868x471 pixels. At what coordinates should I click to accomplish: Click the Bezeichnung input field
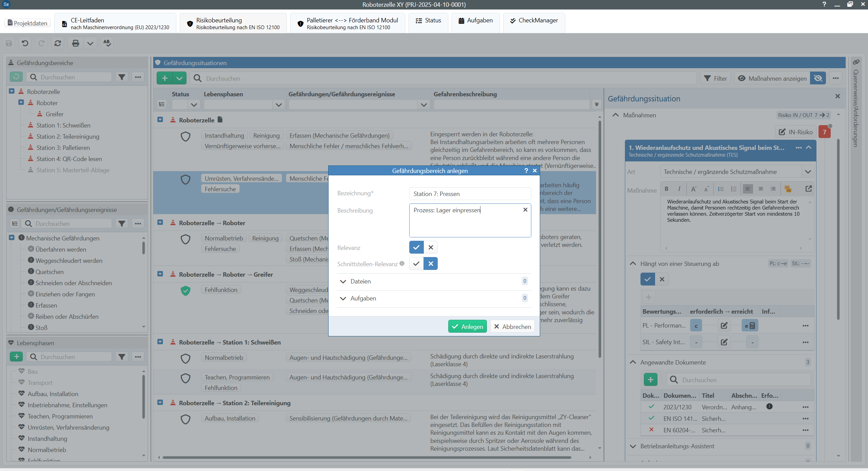click(470, 194)
